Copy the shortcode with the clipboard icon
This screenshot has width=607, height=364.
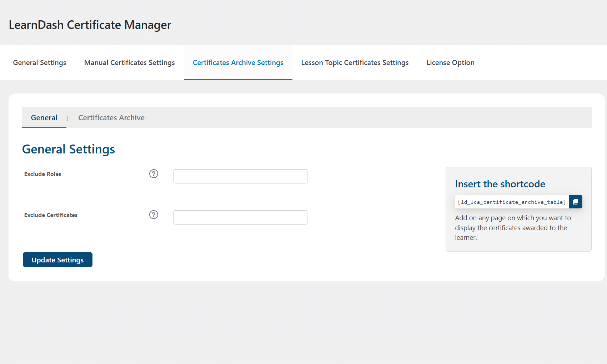pos(575,202)
